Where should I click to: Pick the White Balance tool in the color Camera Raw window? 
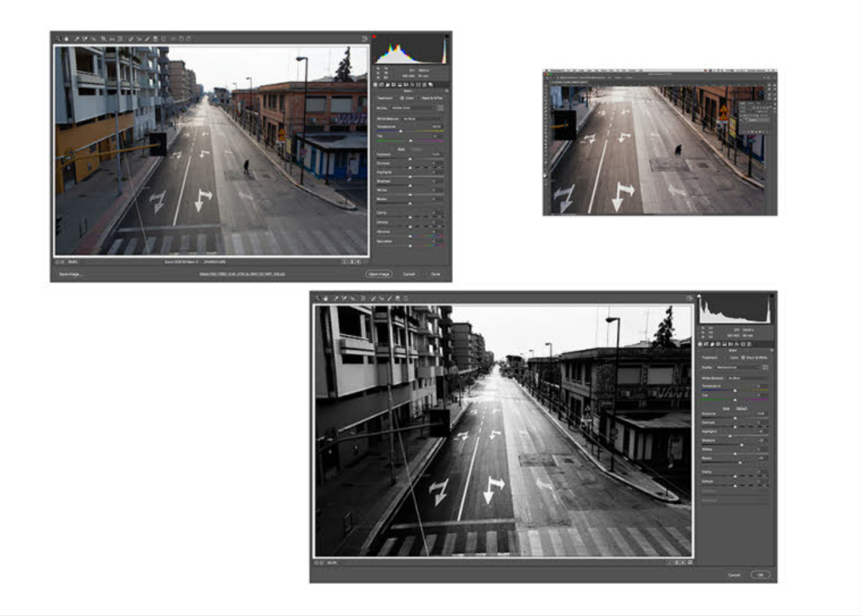(x=77, y=38)
